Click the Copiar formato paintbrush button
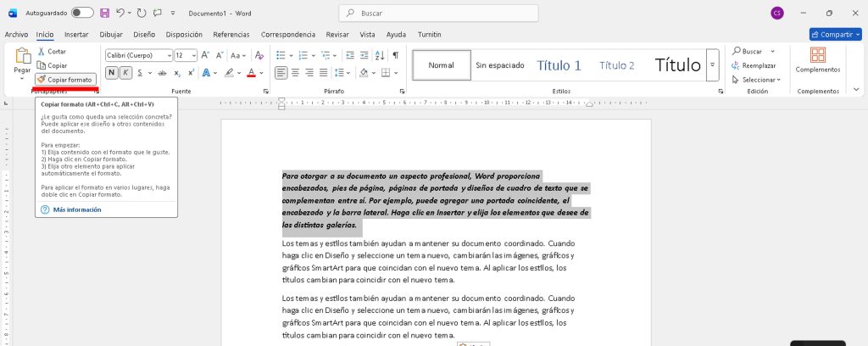 coord(65,79)
